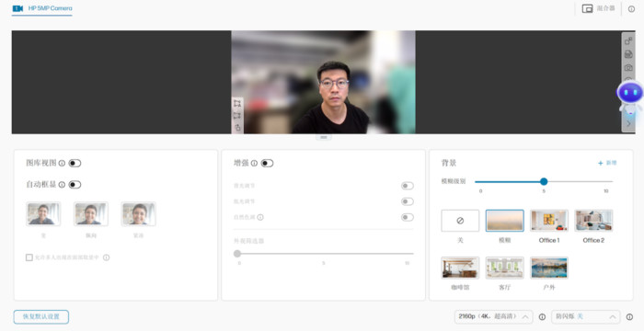
Task: Select the 关 (off) background option
Action: pos(460,221)
